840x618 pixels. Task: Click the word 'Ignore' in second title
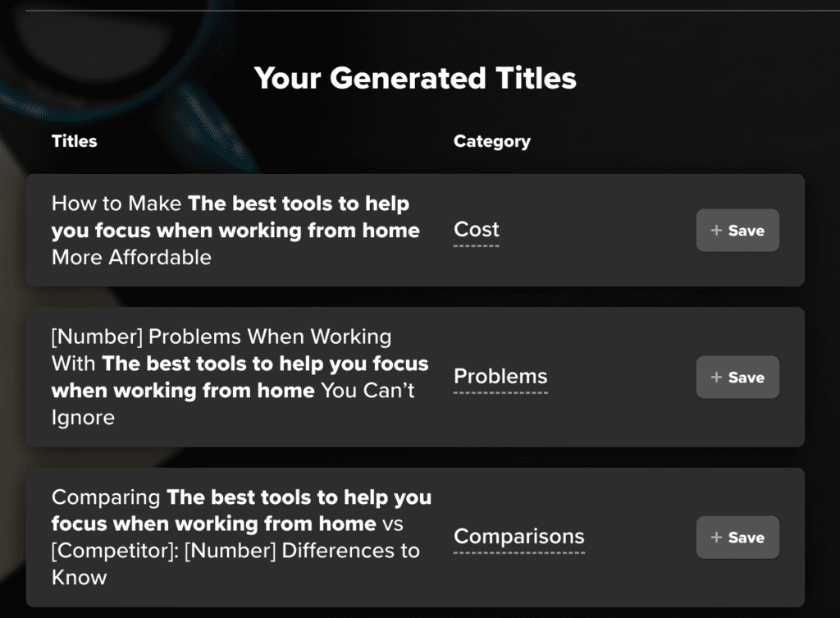click(x=83, y=418)
